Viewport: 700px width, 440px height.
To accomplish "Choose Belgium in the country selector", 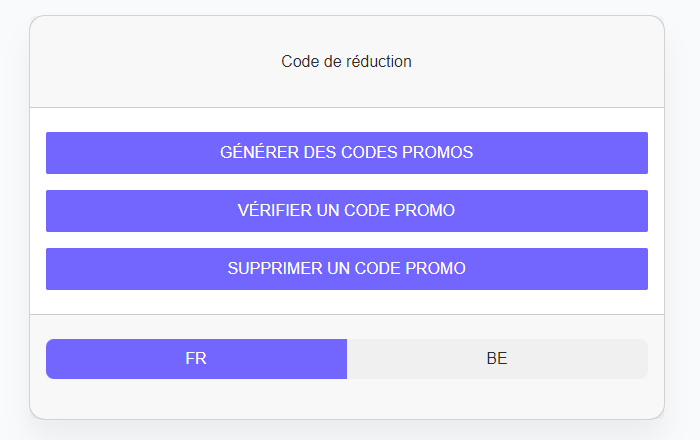I will (497, 359).
